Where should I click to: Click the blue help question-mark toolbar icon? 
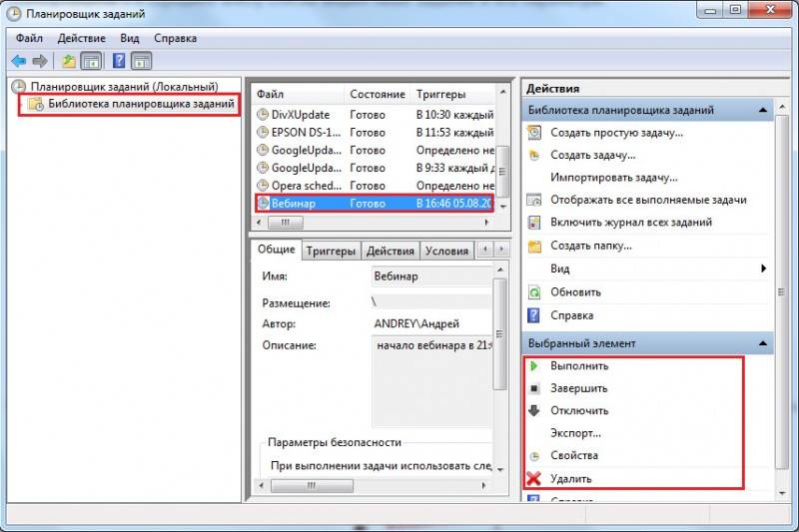click(x=119, y=61)
